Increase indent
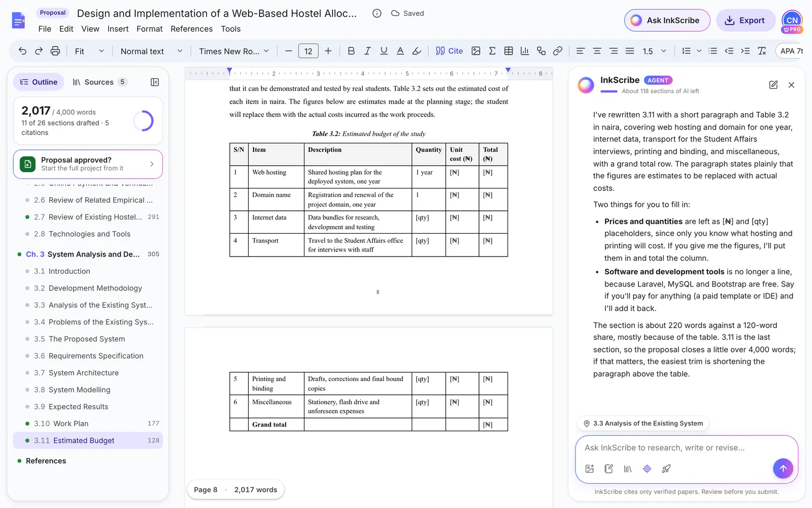The width and height of the screenshot is (812, 508). point(745,51)
